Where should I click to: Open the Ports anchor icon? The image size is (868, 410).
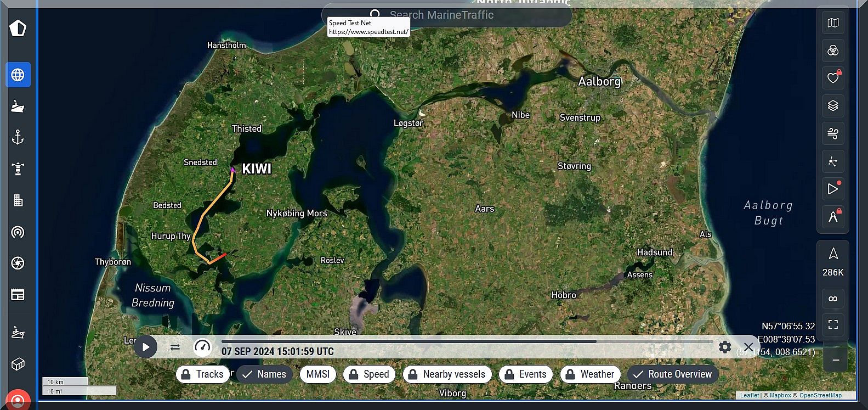(18, 137)
